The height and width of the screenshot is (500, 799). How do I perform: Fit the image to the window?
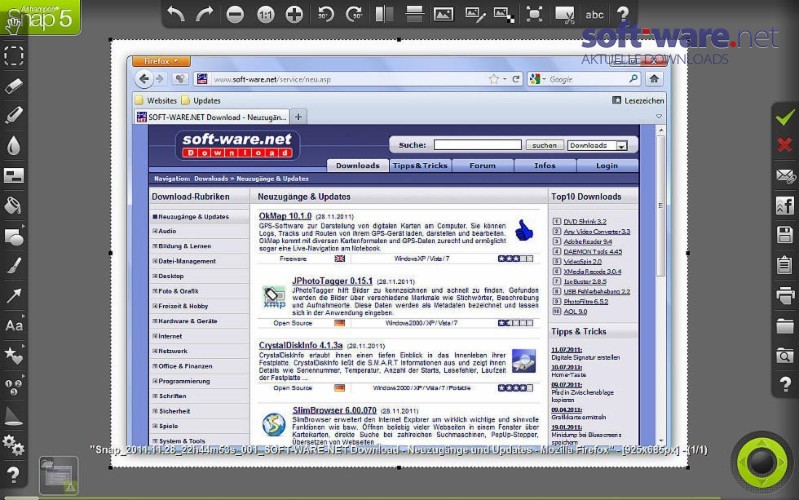(x=534, y=14)
